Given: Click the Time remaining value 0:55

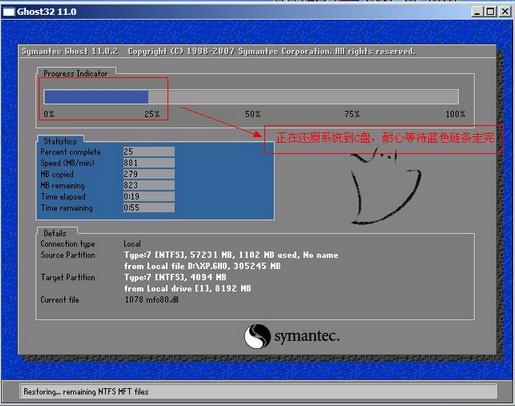Looking at the screenshot, I should point(149,208).
